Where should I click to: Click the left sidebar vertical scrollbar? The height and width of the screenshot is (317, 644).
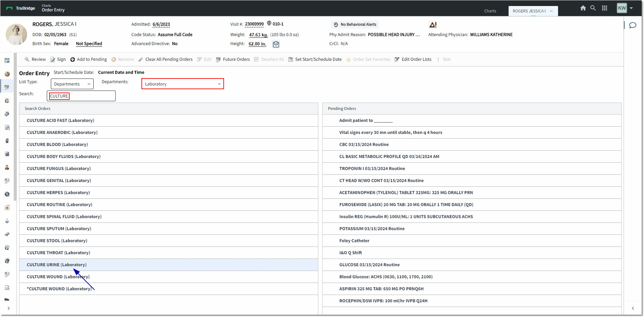click(x=15, y=127)
